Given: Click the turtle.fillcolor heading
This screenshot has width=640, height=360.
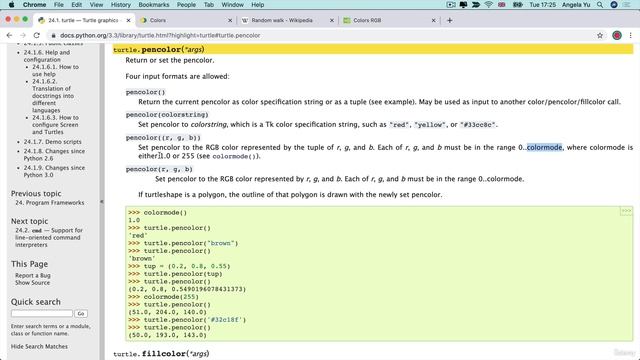Looking at the screenshot, I should [161, 353].
